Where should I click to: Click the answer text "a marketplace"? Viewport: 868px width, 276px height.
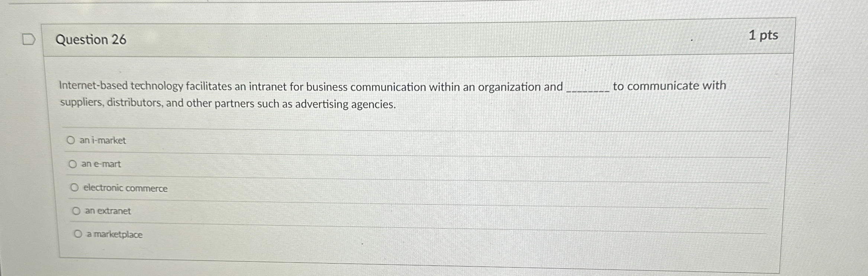tap(115, 234)
